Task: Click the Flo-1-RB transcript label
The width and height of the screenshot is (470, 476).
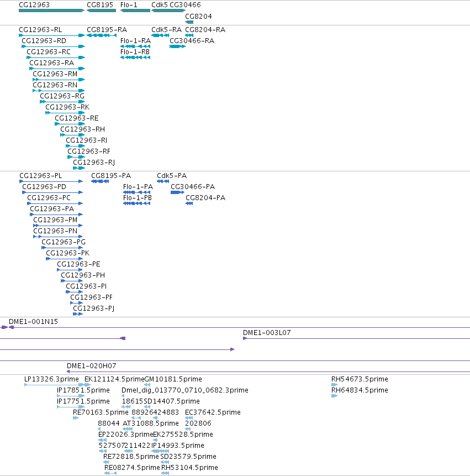Action: coord(135,52)
